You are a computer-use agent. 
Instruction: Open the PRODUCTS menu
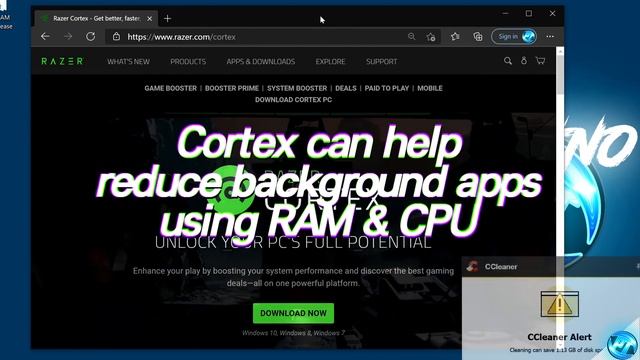188,62
